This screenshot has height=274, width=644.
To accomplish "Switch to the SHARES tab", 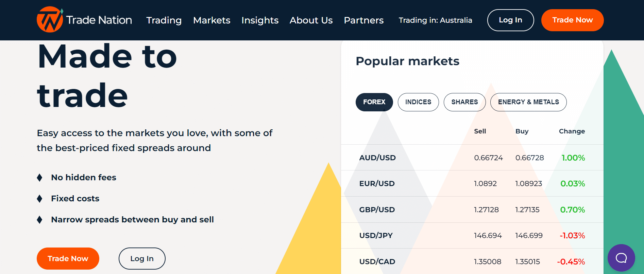I will (x=464, y=102).
